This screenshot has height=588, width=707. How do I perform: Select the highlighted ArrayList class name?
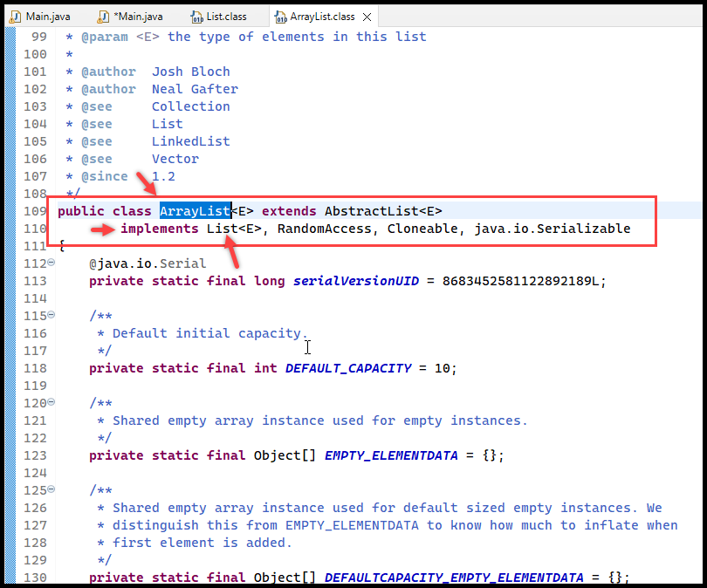[x=195, y=210]
